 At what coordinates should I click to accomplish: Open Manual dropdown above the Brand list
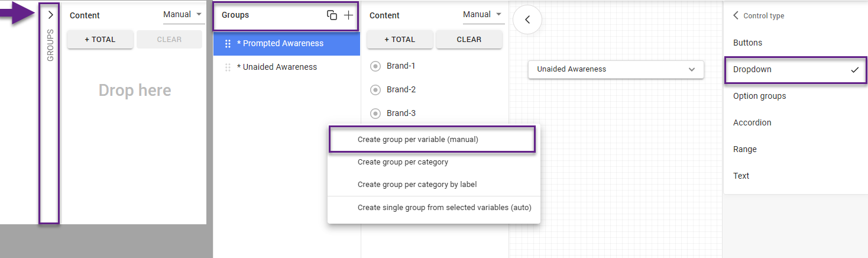point(482,15)
